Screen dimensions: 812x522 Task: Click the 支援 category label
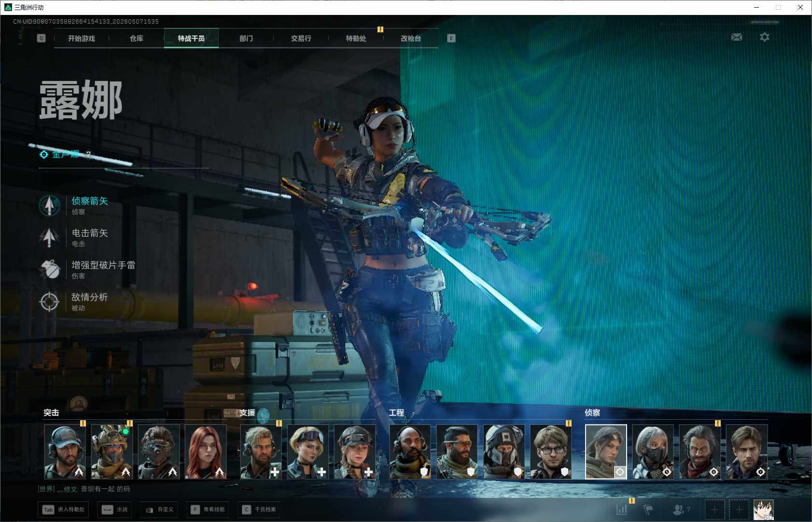tap(247, 413)
